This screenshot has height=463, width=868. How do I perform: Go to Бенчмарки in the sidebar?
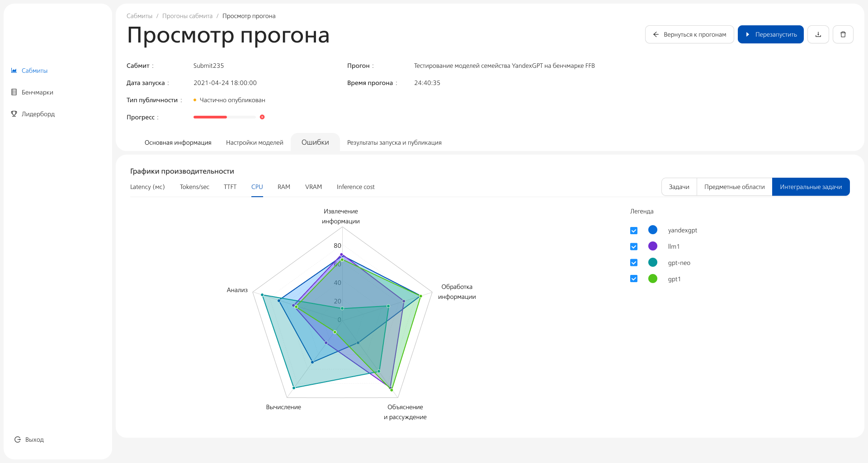tap(38, 92)
